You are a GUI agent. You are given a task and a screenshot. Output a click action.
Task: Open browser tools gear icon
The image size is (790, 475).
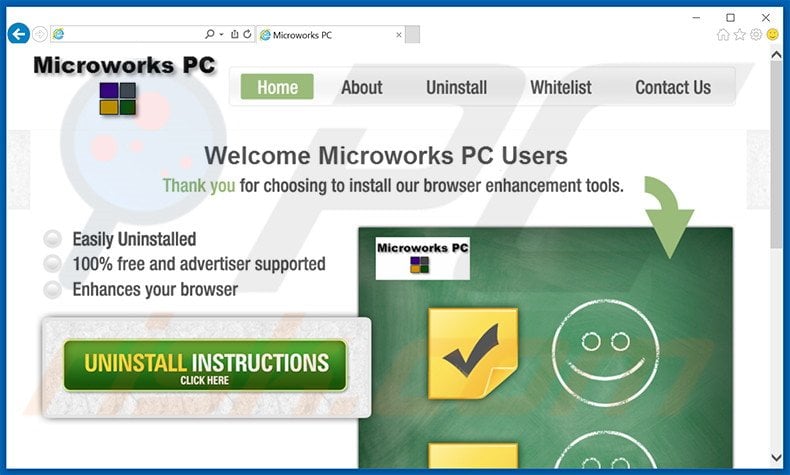[x=756, y=34]
